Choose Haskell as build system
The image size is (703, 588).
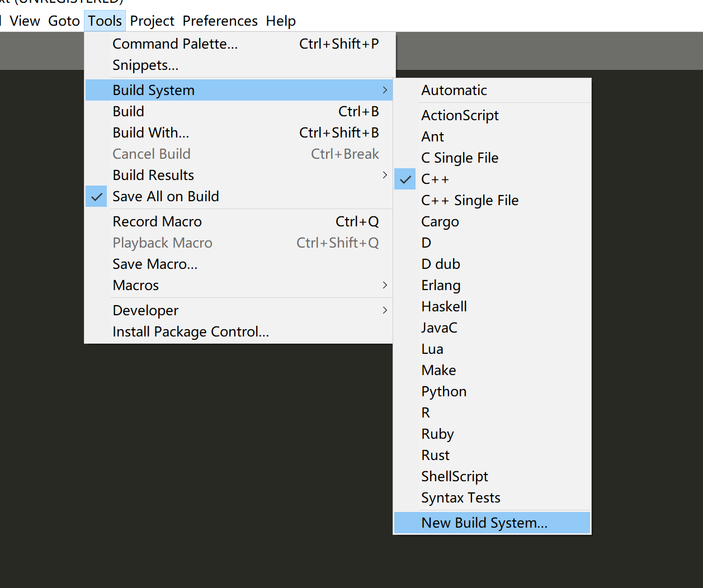click(444, 306)
